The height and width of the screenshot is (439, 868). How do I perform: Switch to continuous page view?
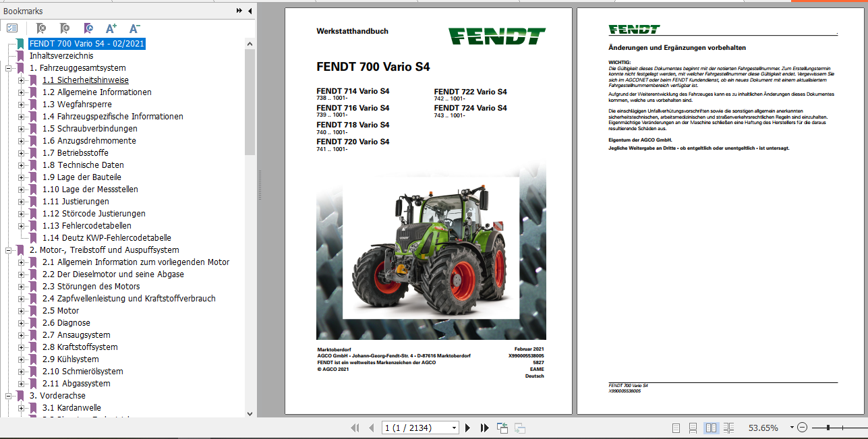click(693, 428)
